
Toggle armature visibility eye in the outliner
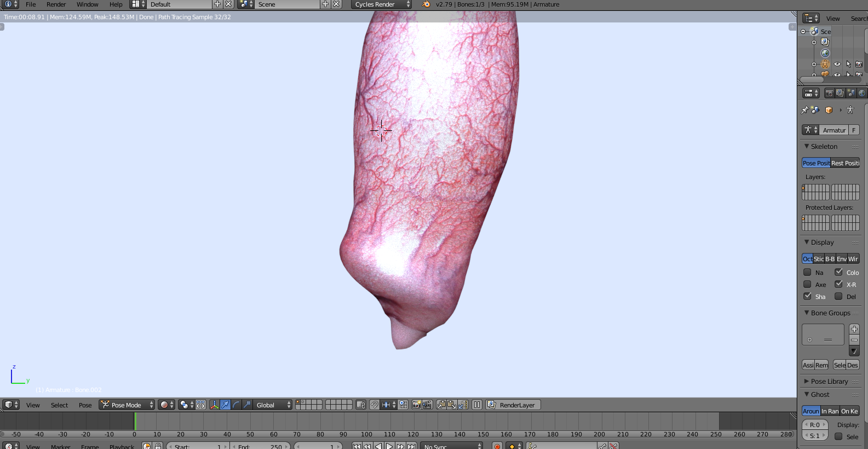837,64
